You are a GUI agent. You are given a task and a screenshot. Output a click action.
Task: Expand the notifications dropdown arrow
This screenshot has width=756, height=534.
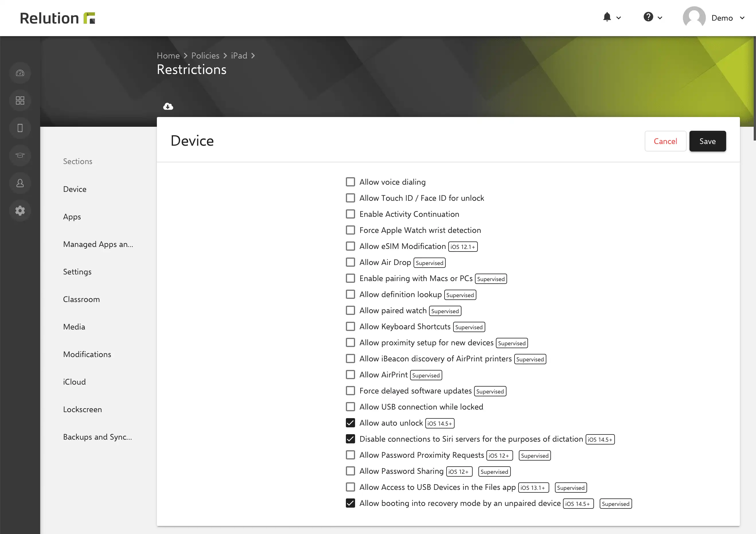coord(619,18)
